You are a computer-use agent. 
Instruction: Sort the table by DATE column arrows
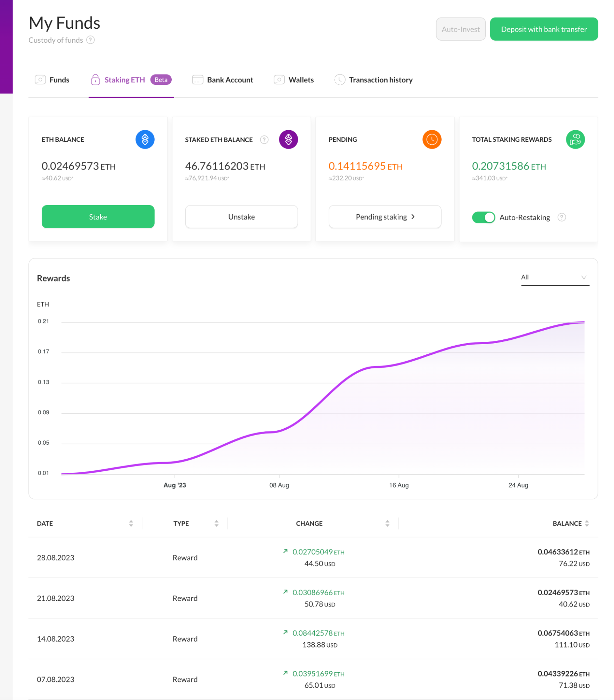(131, 523)
